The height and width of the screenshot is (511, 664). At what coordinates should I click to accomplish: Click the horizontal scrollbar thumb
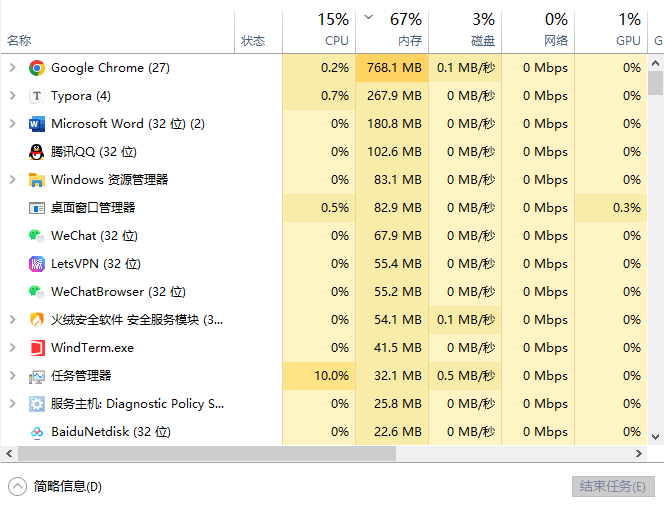coord(207,454)
